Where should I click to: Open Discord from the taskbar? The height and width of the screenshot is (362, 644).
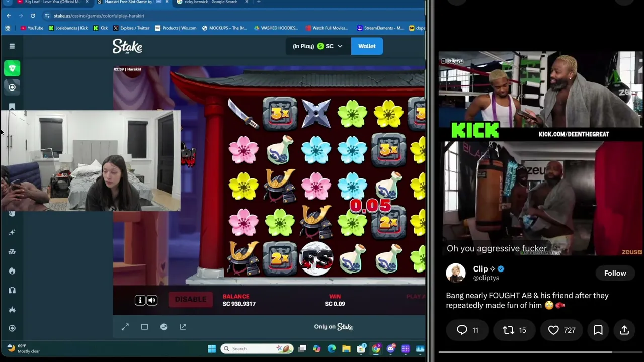(x=391, y=349)
